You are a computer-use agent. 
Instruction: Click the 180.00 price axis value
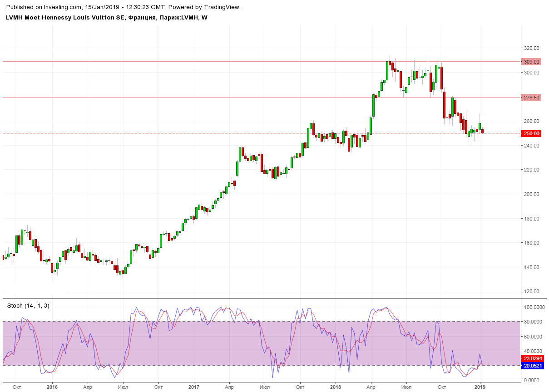(x=531, y=219)
